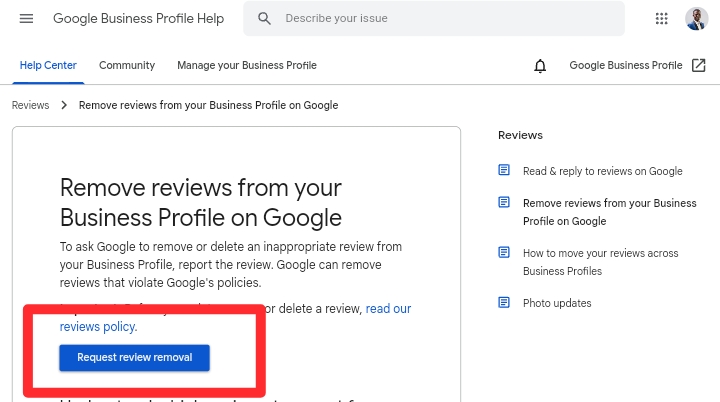Click the main article heading Remove reviews
The image size is (720, 402).
pos(201,203)
